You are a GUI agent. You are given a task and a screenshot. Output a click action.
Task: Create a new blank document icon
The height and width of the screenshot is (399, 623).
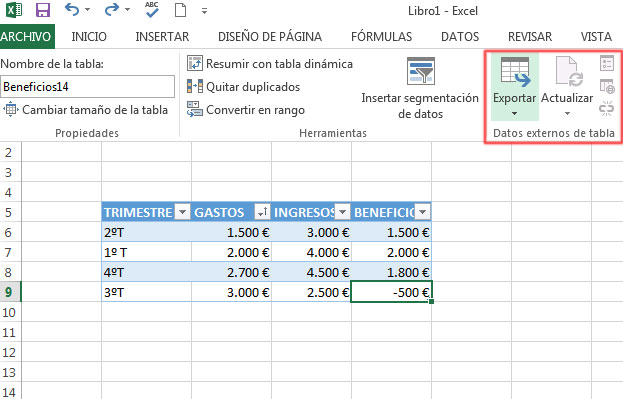click(180, 10)
